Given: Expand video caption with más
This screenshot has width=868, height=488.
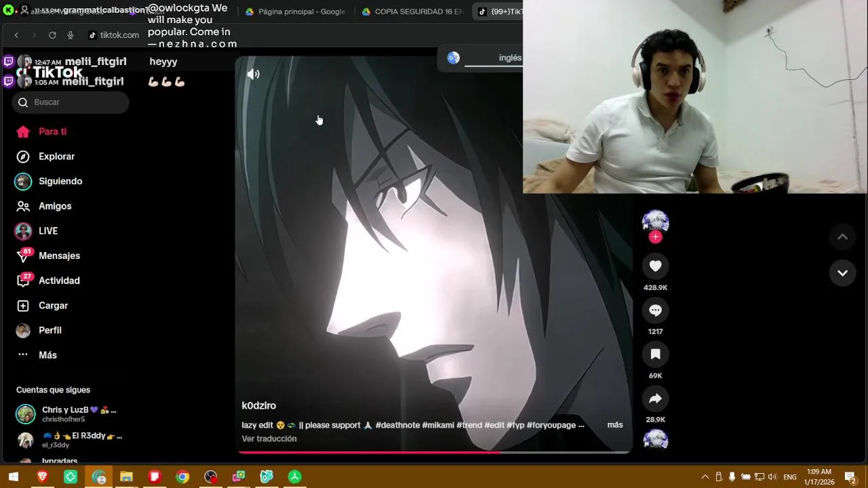Looking at the screenshot, I should click(615, 425).
